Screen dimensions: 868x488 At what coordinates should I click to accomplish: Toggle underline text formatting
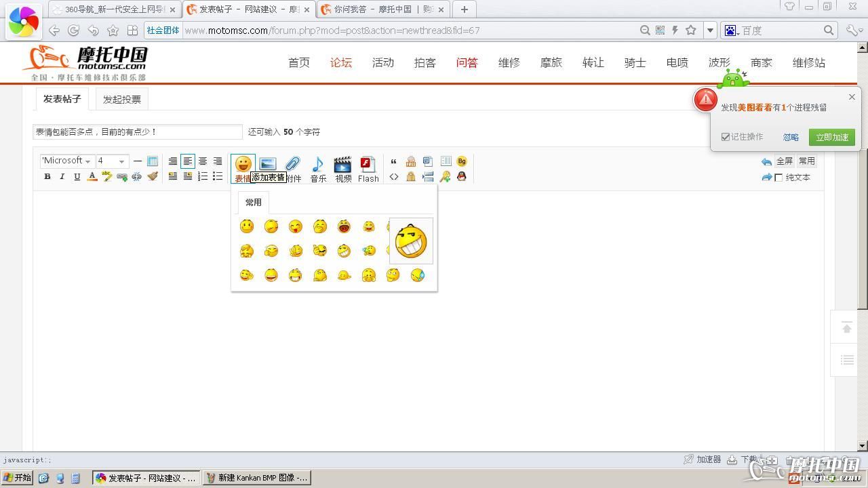pos(77,176)
